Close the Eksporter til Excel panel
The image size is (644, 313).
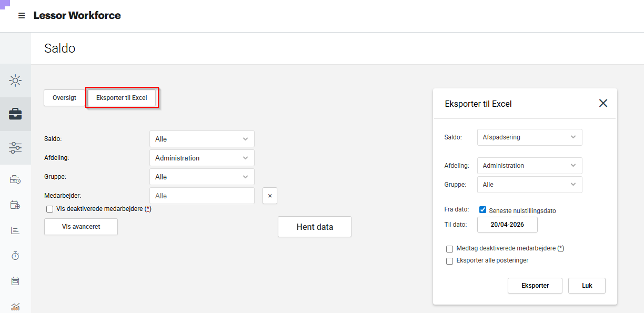click(603, 103)
